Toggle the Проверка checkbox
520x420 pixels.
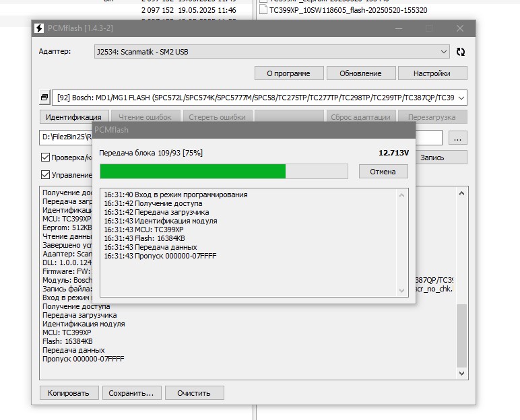point(45,157)
